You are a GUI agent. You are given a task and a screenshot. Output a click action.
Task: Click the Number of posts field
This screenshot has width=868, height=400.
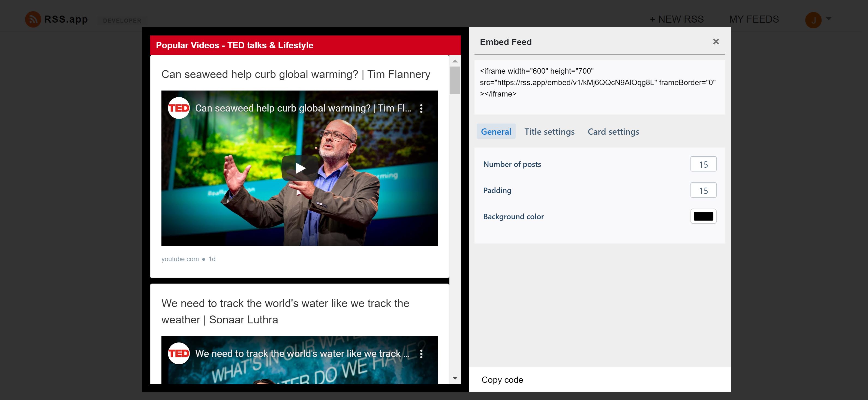click(x=703, y=164)
